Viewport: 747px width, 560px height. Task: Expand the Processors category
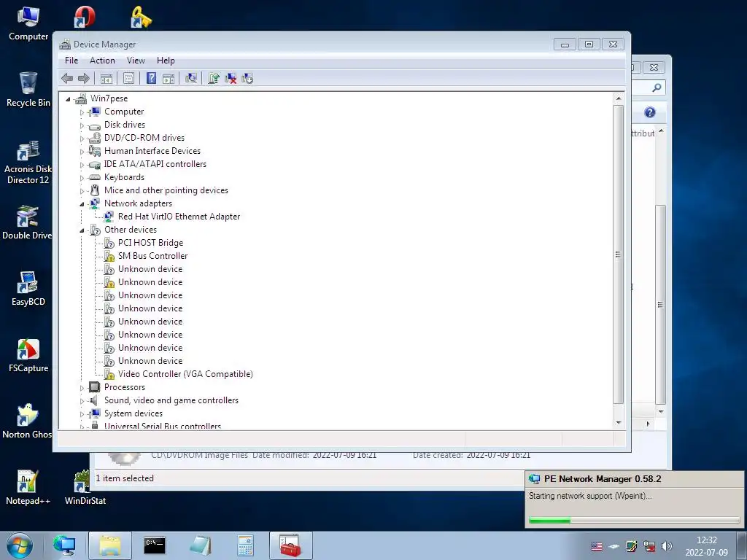[82, 388]
